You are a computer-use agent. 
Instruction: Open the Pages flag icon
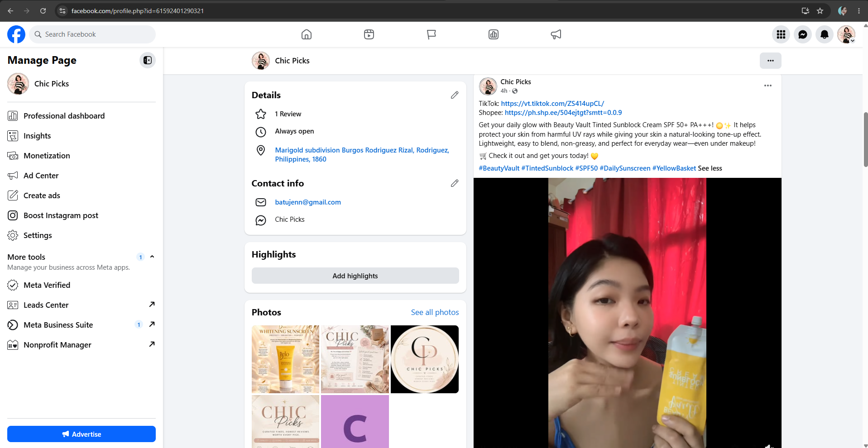432,34
